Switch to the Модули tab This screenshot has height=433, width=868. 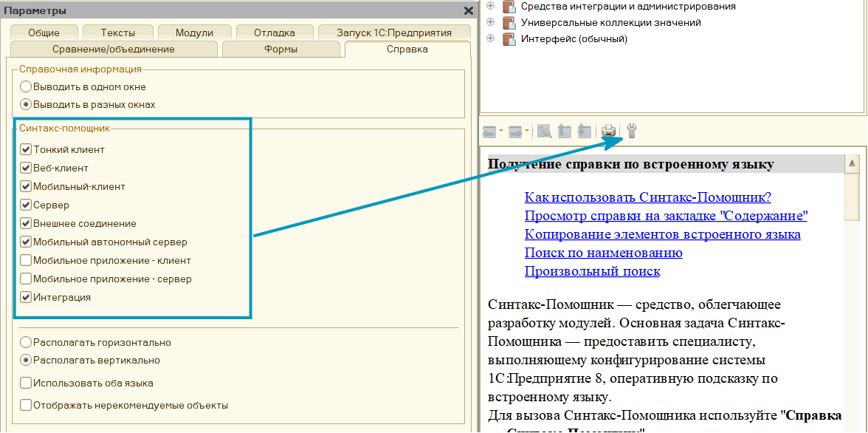point(194,33)
